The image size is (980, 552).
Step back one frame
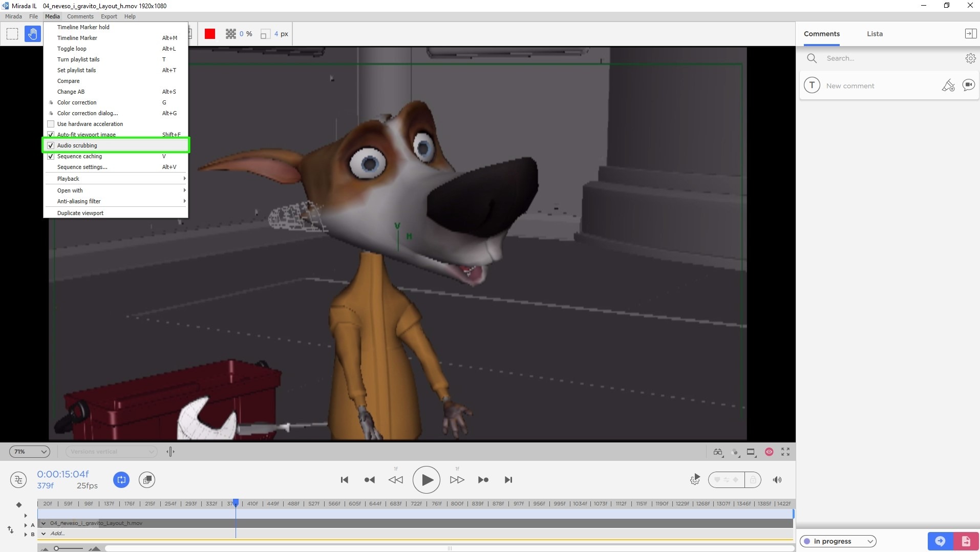(x=396, y=480)
